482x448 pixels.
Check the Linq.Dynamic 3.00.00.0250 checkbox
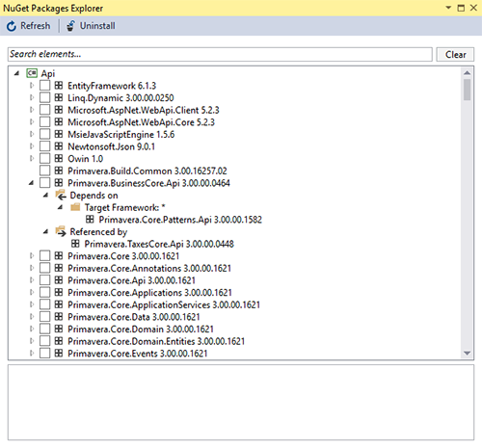pos(45,97)
